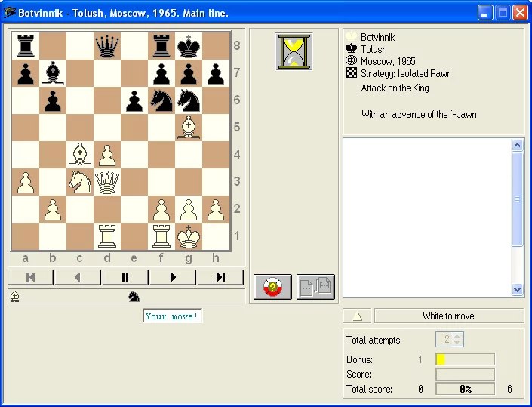Select the white bishop on g5
This screenshot has height=407, width=532.
(189, 128)
